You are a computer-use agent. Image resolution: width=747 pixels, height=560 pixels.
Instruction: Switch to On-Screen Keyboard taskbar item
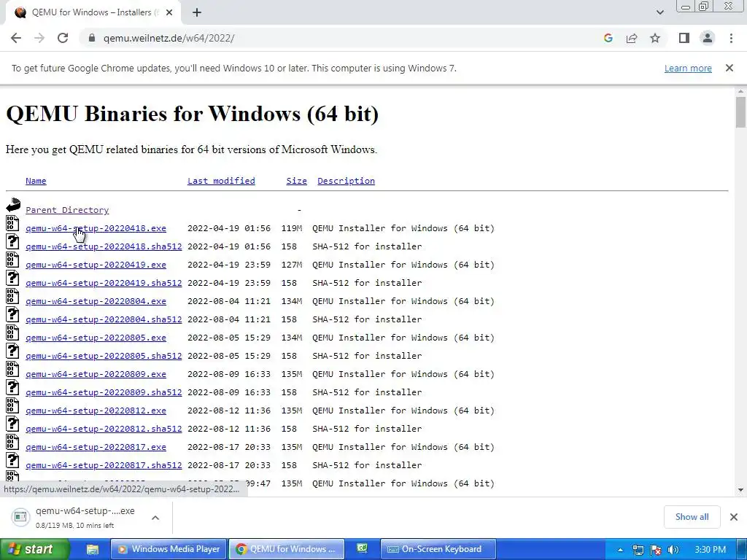tap(438, 549)
